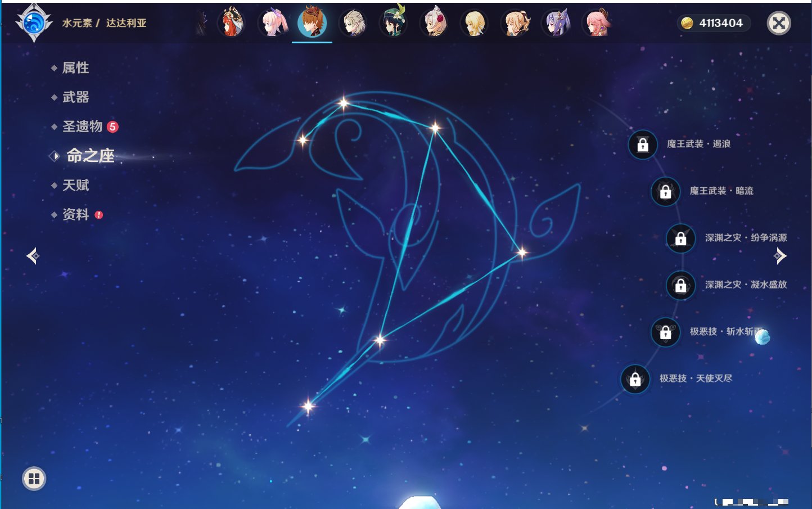The width and height of the screenshot is (812, 509).
Task: Open the grid menu button at bottom left
Action: (34, 479)
